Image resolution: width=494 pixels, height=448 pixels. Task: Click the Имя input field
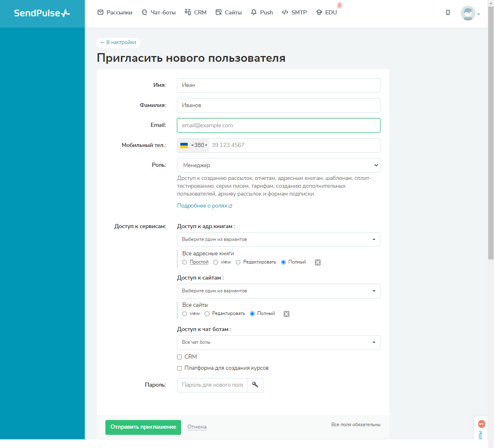(279, 85)
